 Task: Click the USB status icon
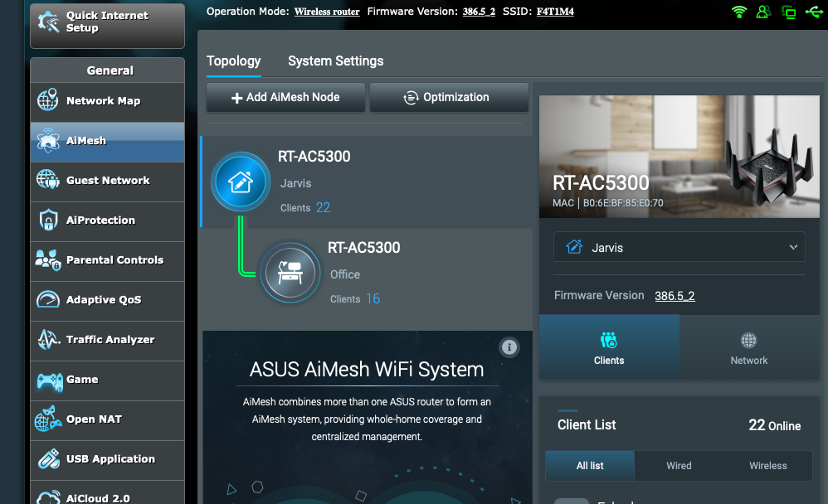[x=814, y=12]
